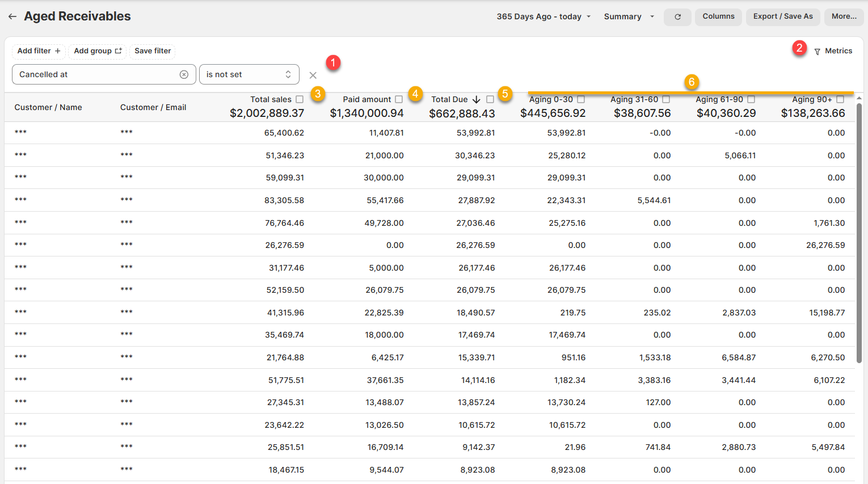This screenshot has width=868, height=484.
Task: Open the Columns chooser
Action: point(718,16)
